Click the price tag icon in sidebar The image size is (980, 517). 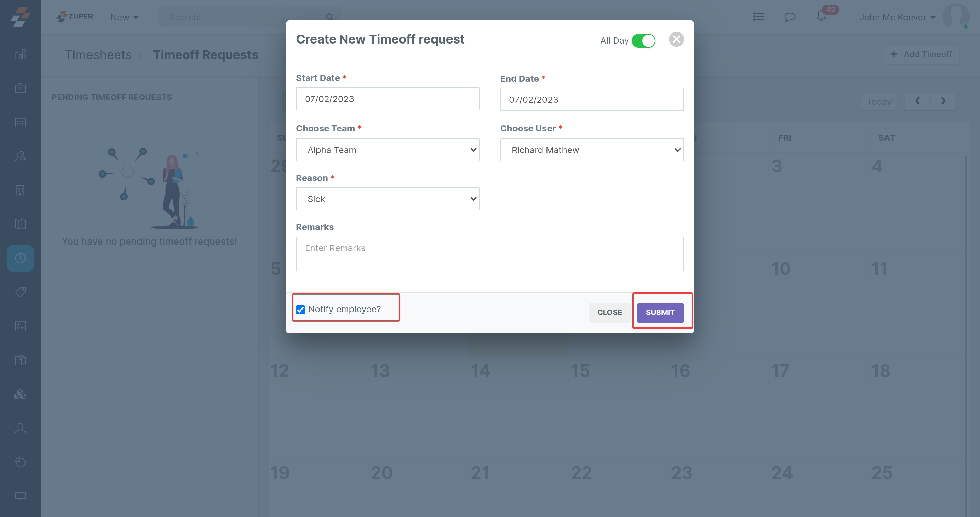[20, 292]
